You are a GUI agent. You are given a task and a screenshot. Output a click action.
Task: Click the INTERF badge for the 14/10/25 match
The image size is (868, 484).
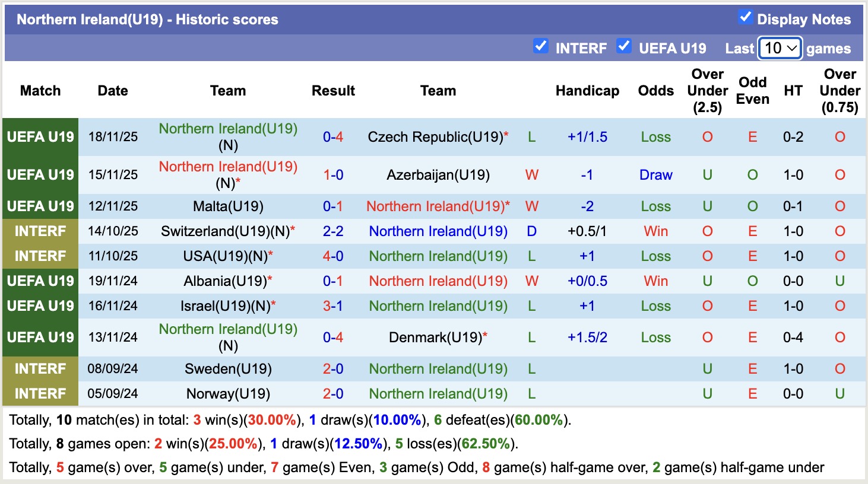coord(39,231)
